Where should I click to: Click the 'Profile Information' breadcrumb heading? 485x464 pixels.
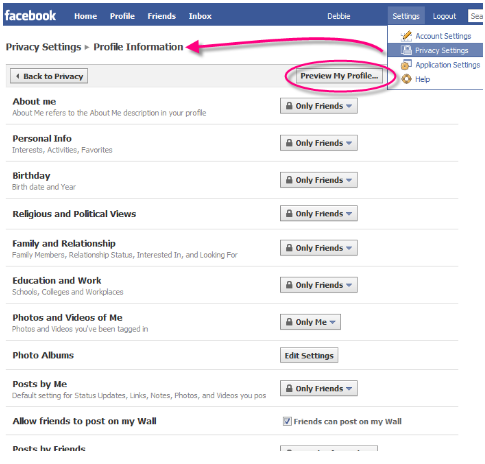click(x=138, y=47)
